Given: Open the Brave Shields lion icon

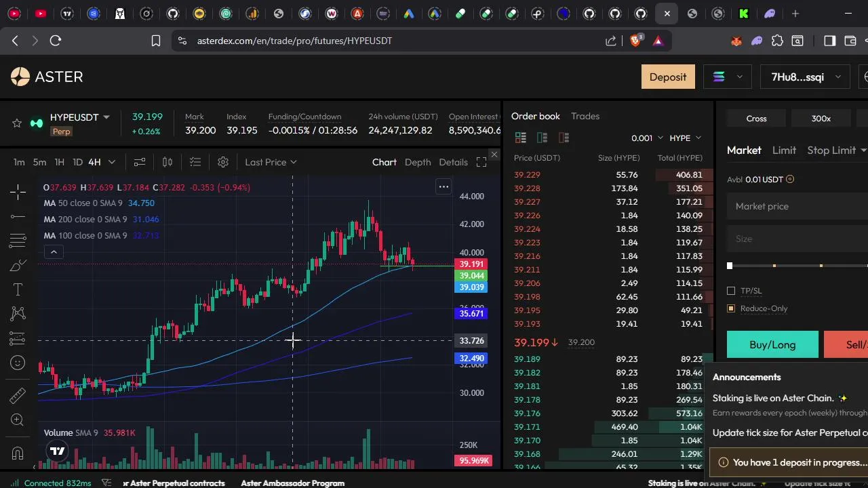Looking at the screenshot, I should (635, 41).
